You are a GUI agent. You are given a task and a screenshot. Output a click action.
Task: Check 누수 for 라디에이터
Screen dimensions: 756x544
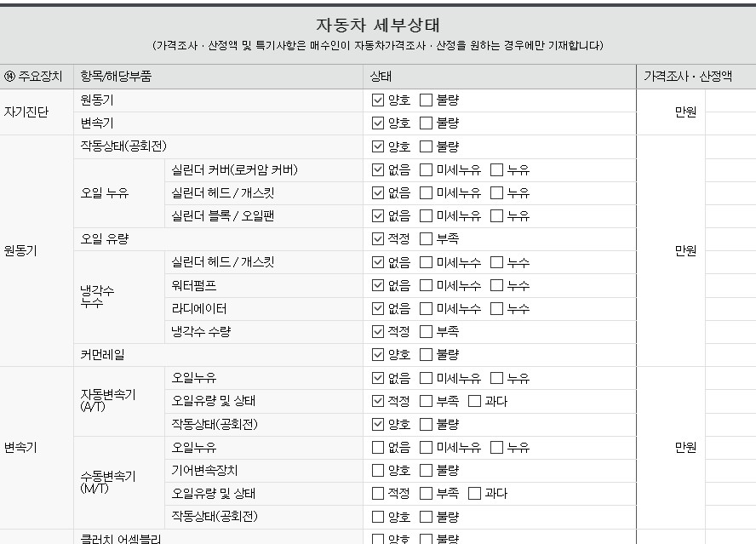[x=497, y=308]
